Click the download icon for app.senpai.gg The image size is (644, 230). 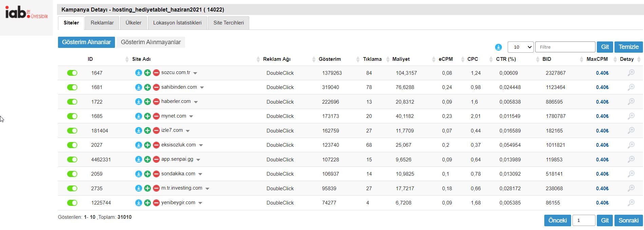[138, 159]
